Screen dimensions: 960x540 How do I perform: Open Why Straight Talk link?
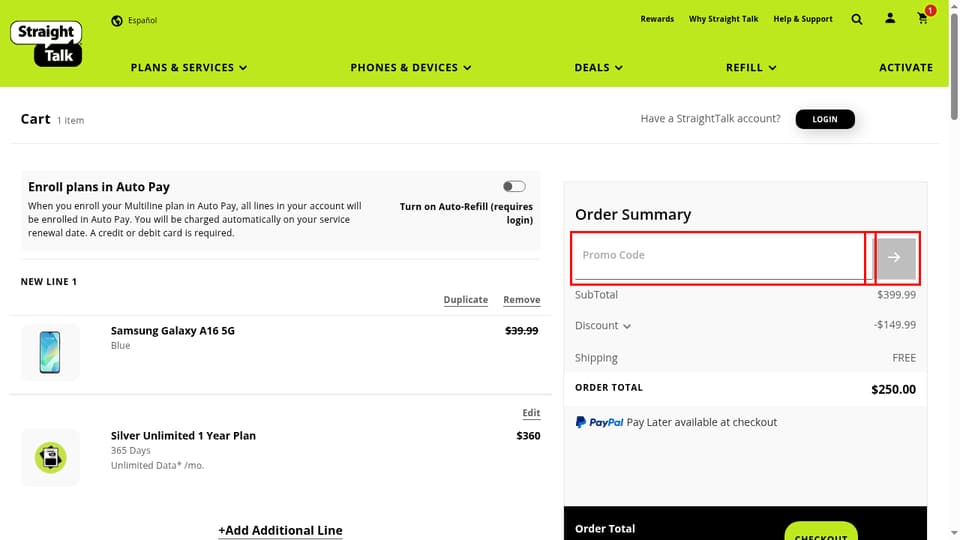tap(723, 19)
